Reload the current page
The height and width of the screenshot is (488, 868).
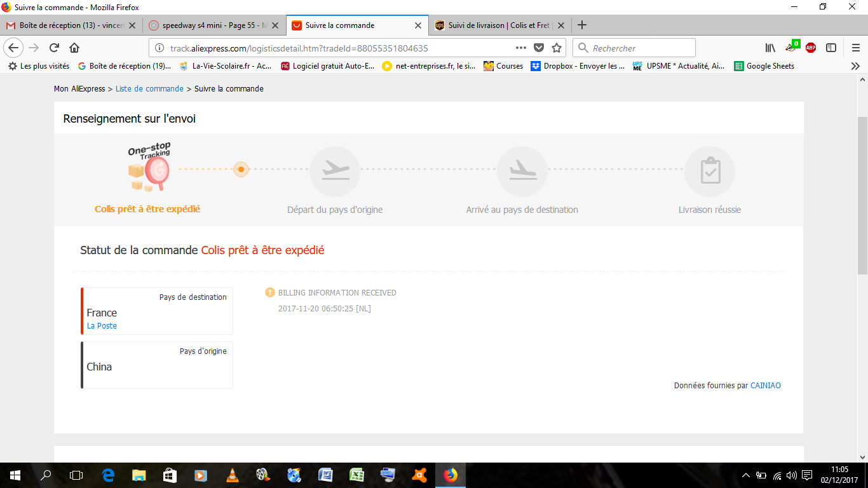(x=55, y=48)
